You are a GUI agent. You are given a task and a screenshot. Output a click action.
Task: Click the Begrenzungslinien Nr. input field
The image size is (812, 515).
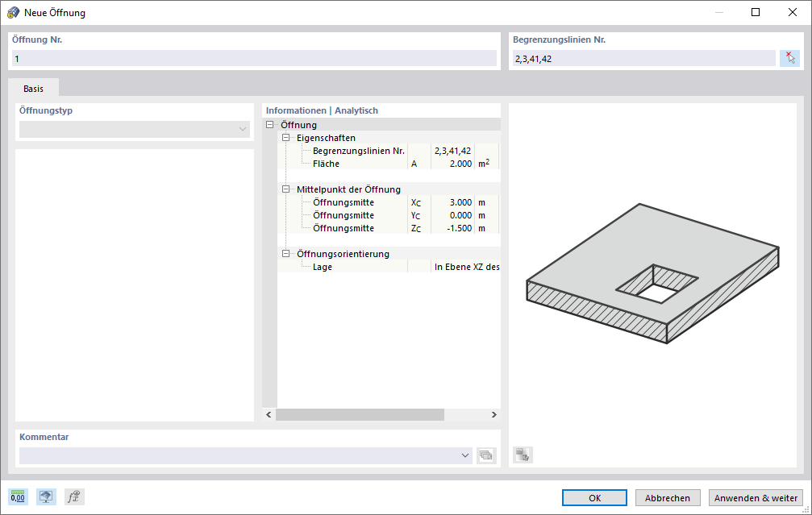point(644,59)
